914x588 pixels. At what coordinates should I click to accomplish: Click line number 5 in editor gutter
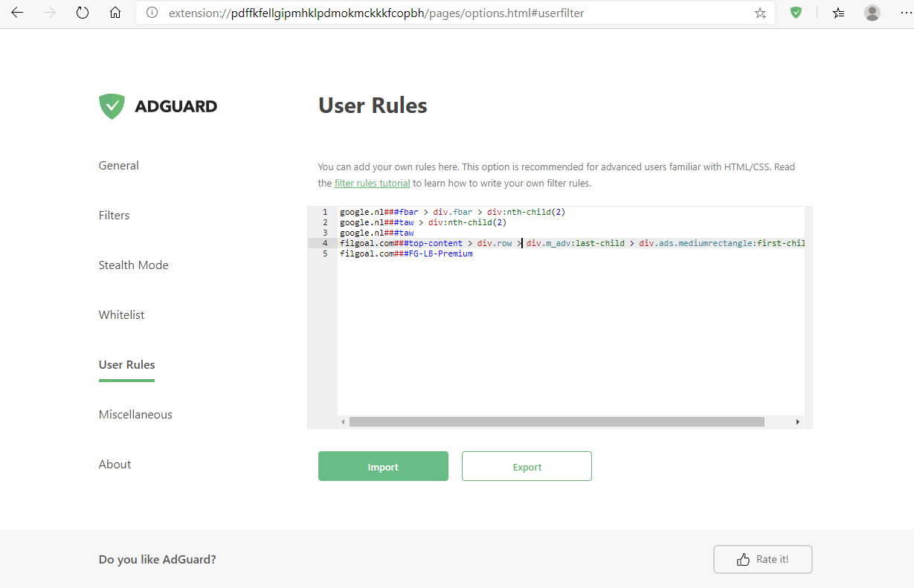pyautogui.click(x=325, y=253)
